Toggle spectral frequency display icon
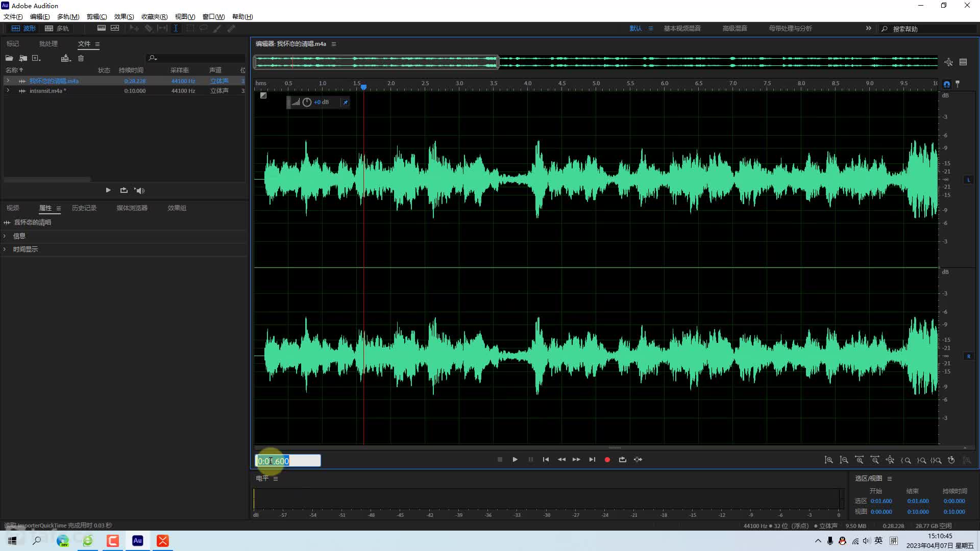Viewport: 980px width, 551px height. coord(102,28)
